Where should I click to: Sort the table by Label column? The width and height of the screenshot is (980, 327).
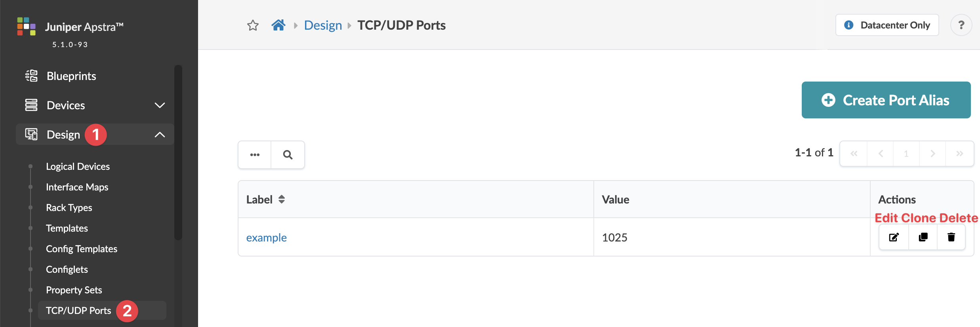(282, 200)
